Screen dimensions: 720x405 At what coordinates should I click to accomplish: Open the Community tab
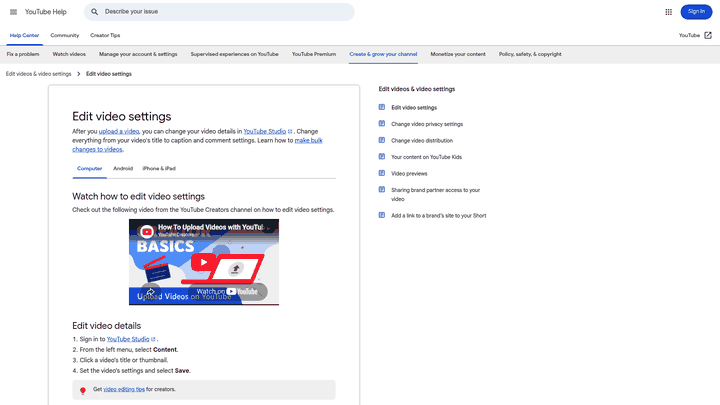pos(65,35)
